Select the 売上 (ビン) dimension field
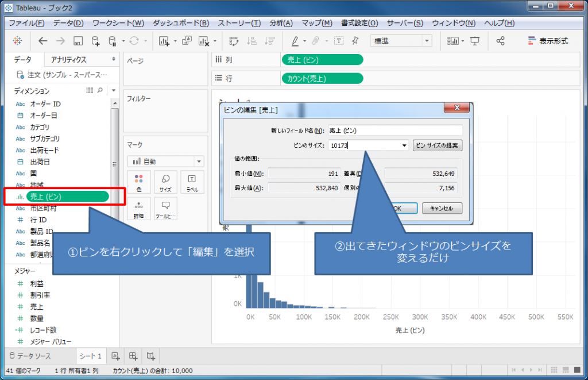588x380 pixels. (x=67, y=197)
